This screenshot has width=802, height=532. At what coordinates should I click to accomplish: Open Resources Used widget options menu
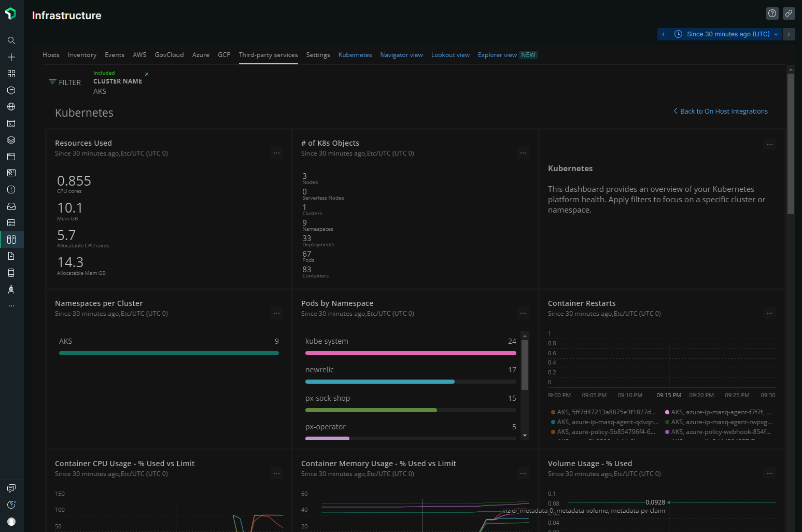(277, 153)
